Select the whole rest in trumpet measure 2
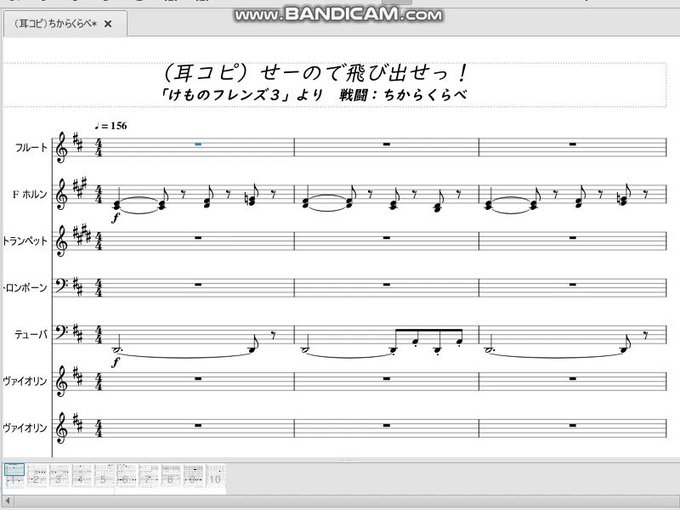 pyautogui.click(x=386, y=238)
